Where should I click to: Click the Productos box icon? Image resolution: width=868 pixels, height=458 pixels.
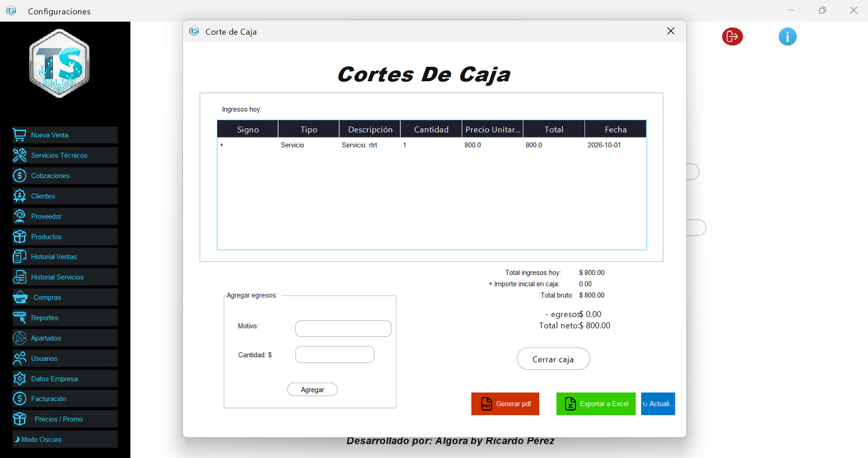click(20, 236)
